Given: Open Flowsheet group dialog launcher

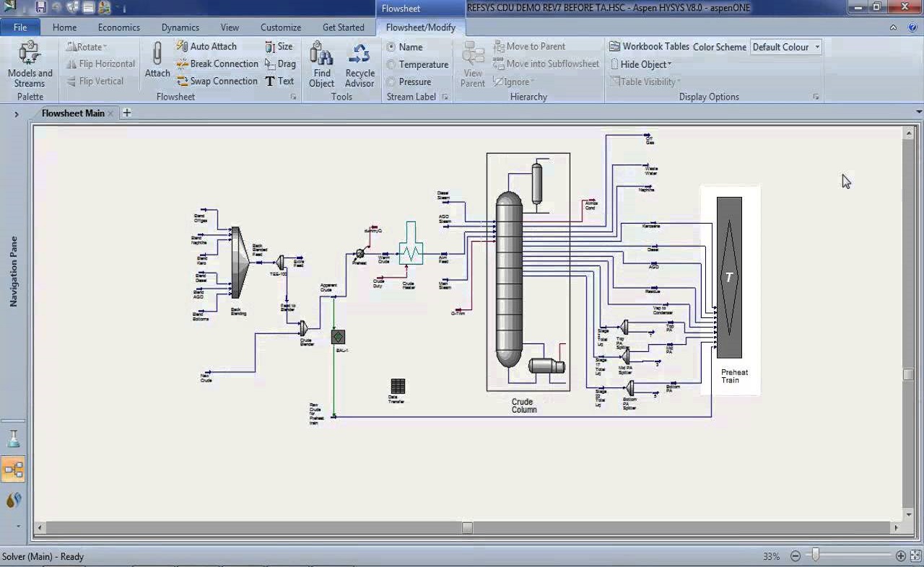Looking at the screenshot, I should coord(294,97).
